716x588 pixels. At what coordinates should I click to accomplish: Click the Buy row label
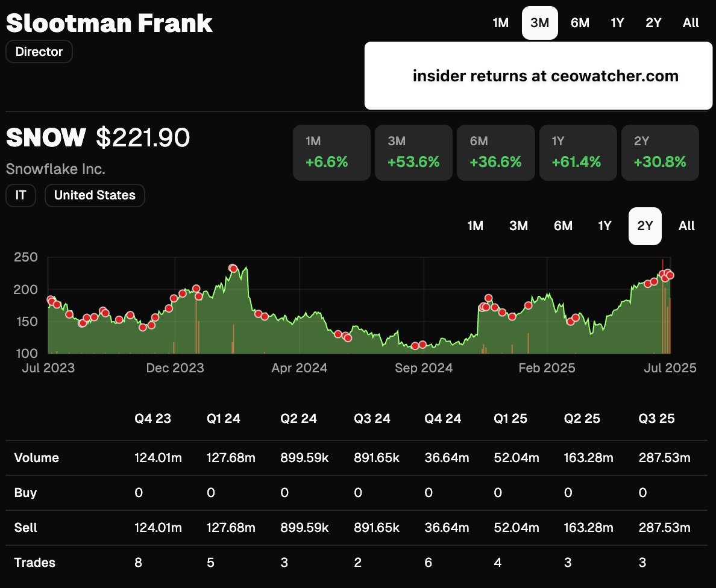(25, 493)
